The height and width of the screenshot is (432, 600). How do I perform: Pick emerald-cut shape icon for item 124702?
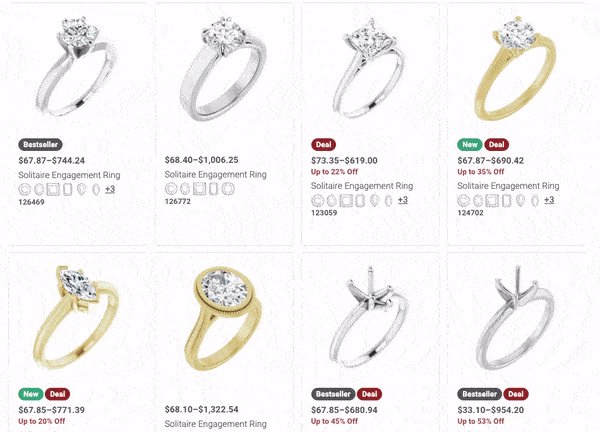click(x=506, y=200)
